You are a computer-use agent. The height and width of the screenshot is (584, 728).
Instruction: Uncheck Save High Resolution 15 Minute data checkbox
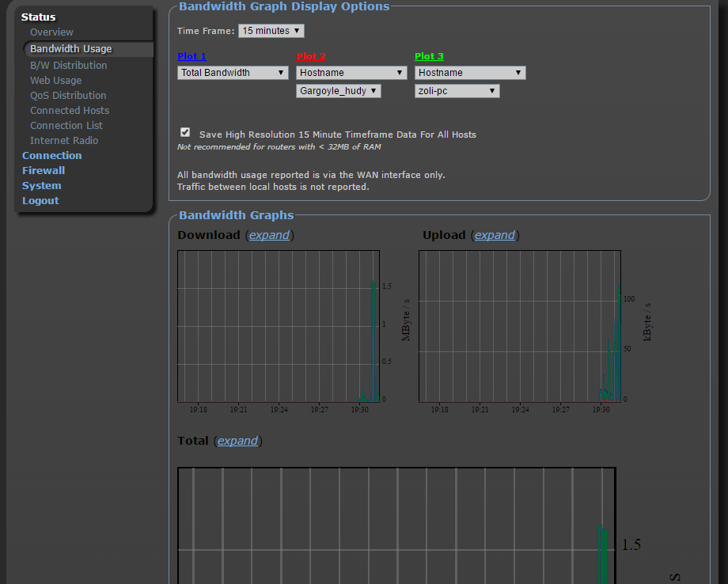185,133
